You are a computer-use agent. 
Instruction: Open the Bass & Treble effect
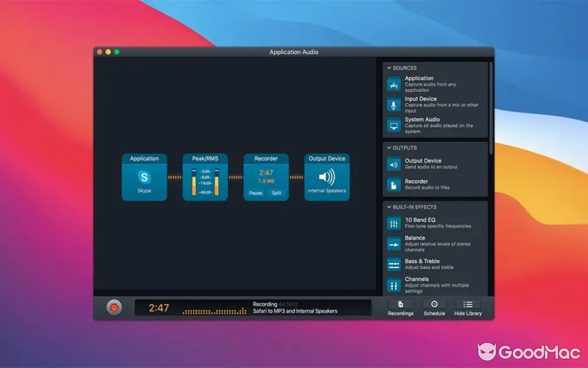[393, 265]
